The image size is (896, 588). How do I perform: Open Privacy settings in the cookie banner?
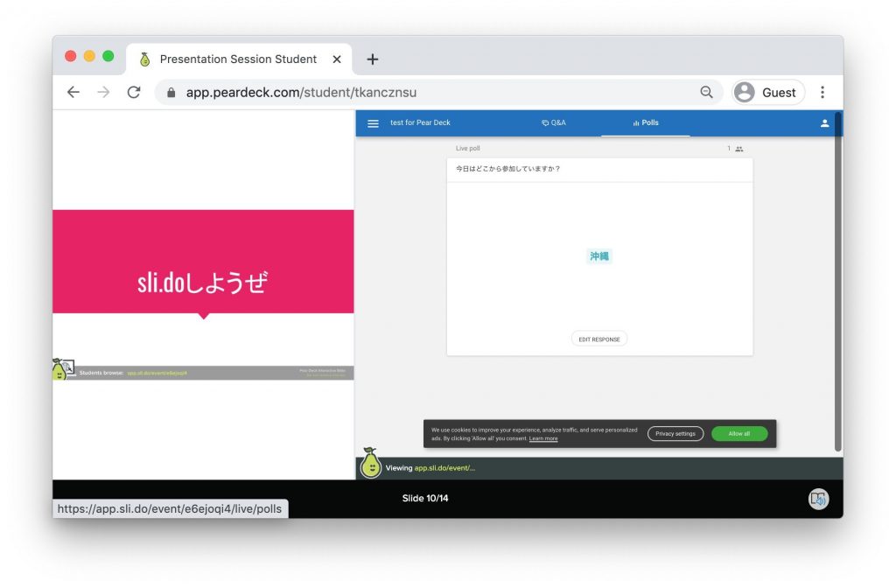[675, 433]
